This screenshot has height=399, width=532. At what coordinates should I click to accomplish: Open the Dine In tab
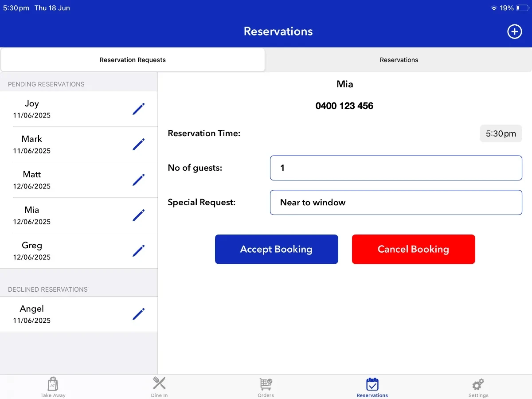pos(159,387)
